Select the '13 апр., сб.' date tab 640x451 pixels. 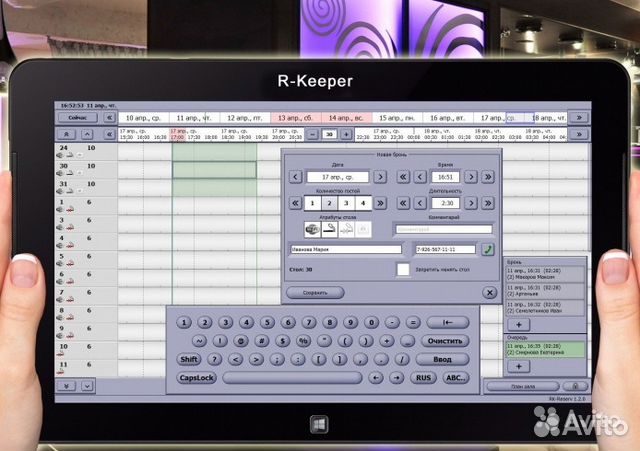[x=296, y=118]
